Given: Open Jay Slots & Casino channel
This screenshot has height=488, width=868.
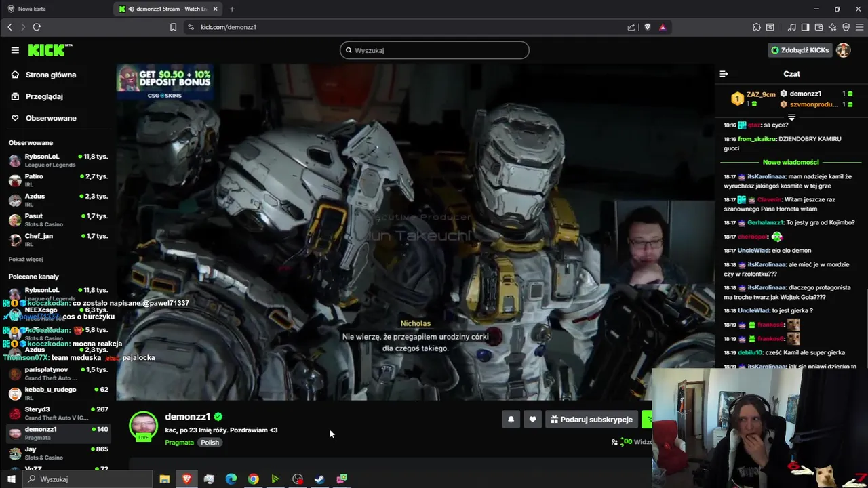Looking at the screenshot, I should tap(57, 453).
